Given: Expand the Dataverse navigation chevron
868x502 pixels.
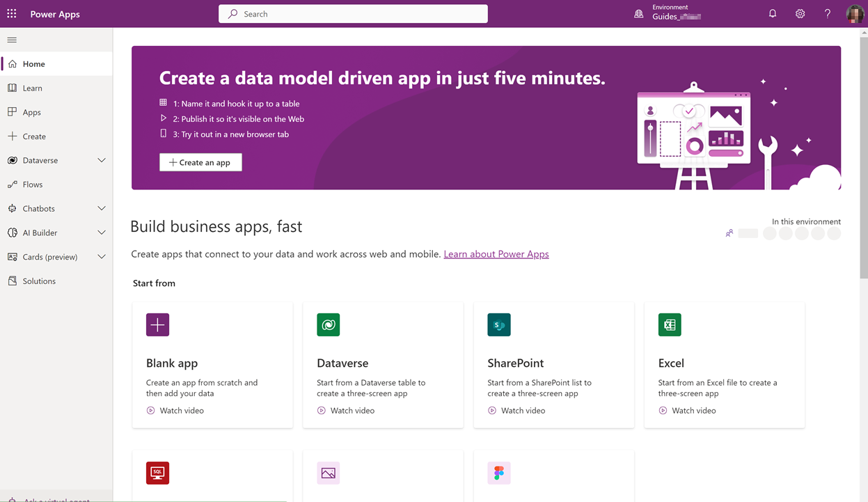Looking at the screenshot, I should (x=102, y=160).
